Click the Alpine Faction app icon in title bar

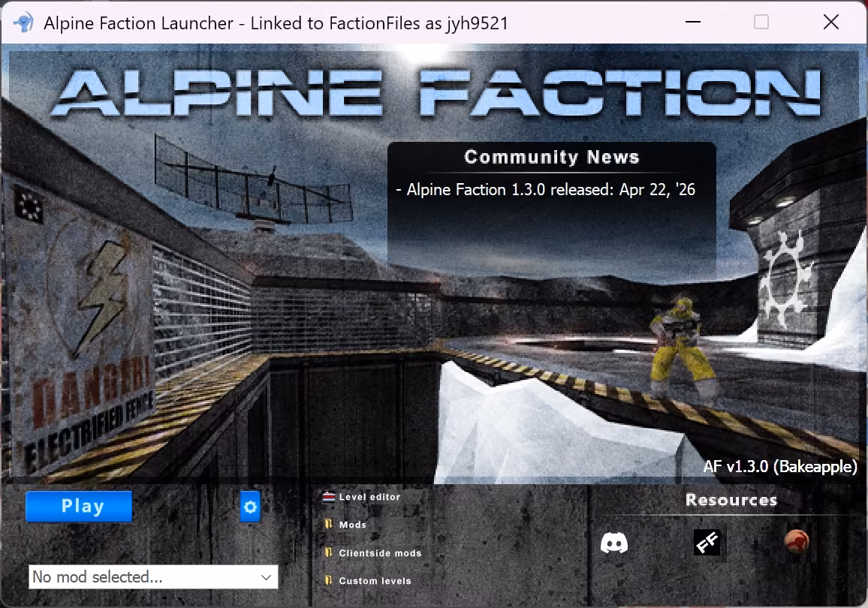pyautogui.click(x=23, y=23)
